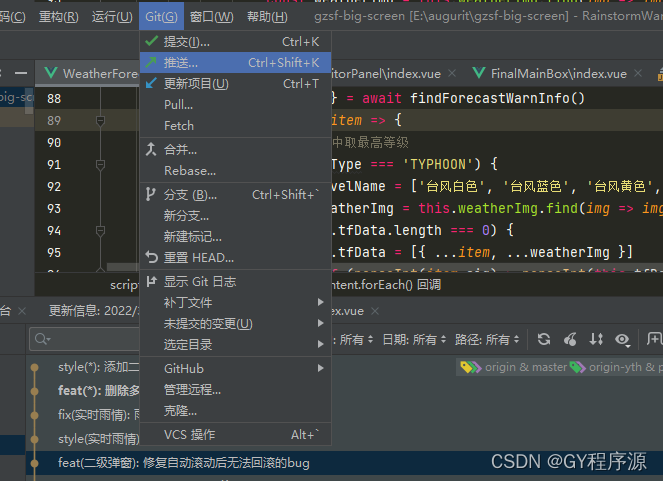Image resolution: width=663 pixels, height=481 pixels.
Task: Switch to the 更新信息 tab
Action: [94, 311]
